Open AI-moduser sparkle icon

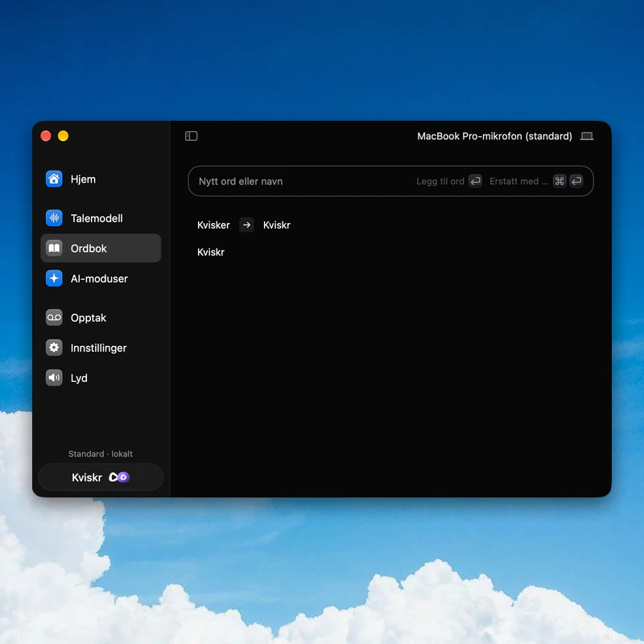54,279
